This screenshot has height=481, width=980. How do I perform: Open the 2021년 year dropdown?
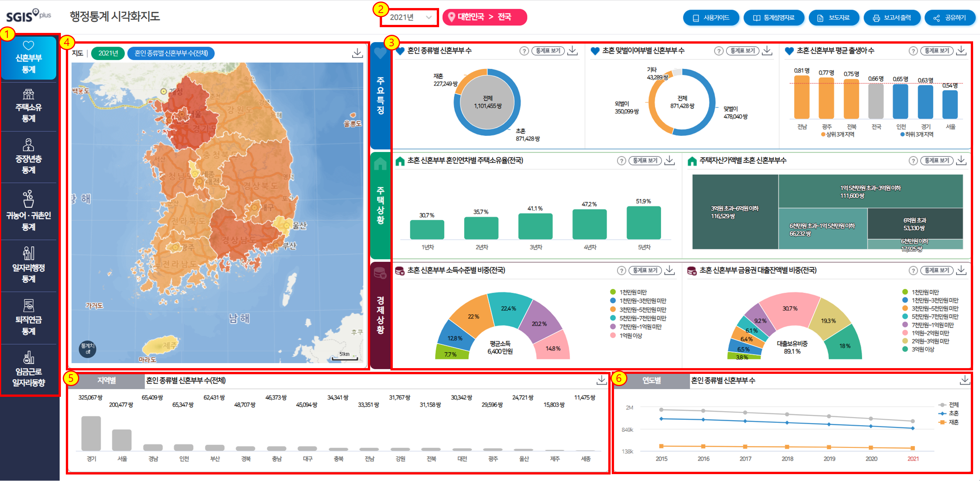click(x=409, y=17)
